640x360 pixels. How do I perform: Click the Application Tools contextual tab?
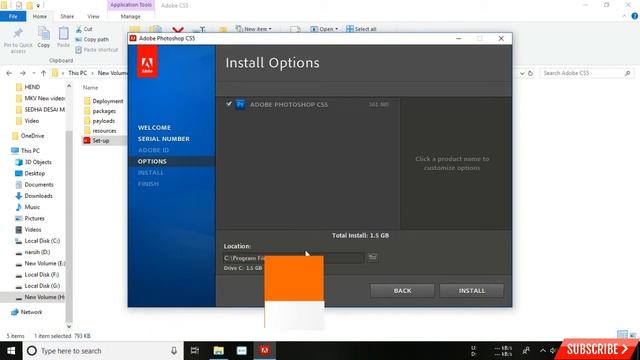131,5
